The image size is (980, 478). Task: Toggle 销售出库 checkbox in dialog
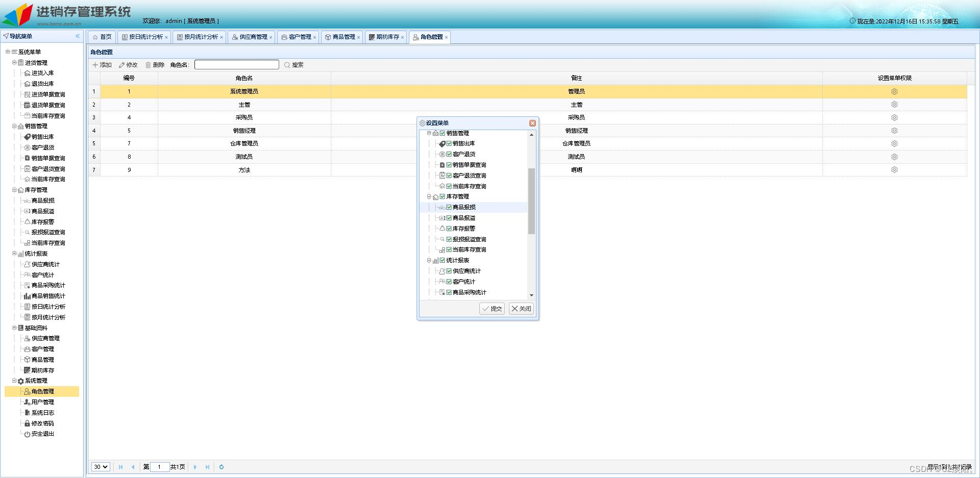point(449,144)
